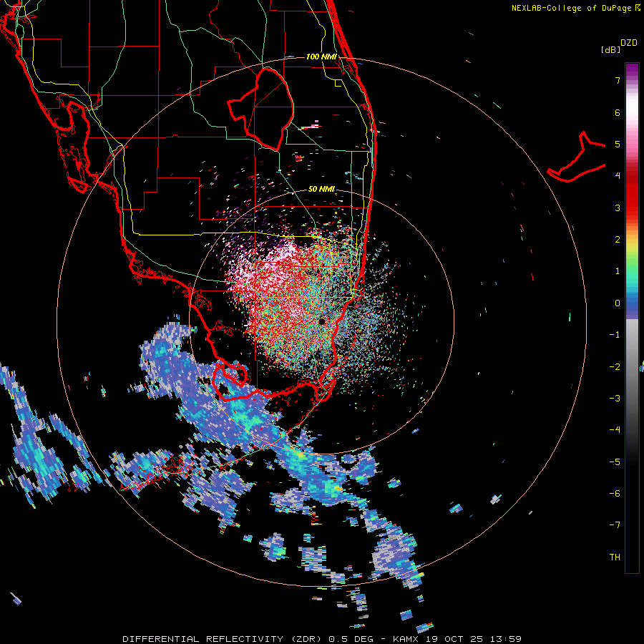The height and width of the screenshot is (644, 644).
Task: Click the 100 NMI range ring label
Action: pos(321,57)
